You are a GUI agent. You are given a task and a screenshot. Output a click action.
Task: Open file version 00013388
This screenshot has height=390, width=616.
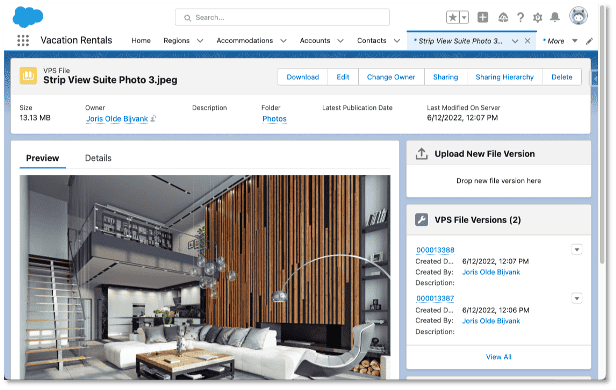(x=435, y=250)
